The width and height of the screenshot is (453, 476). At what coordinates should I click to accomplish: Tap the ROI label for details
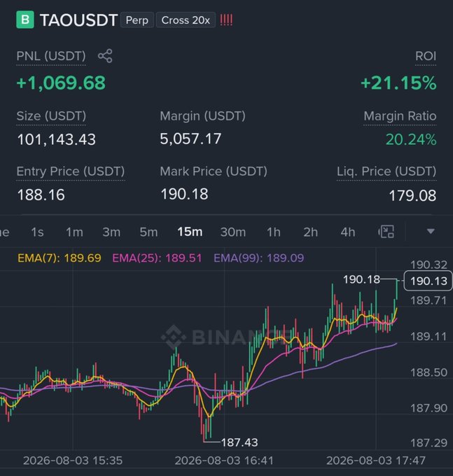[x=426, y=56]
